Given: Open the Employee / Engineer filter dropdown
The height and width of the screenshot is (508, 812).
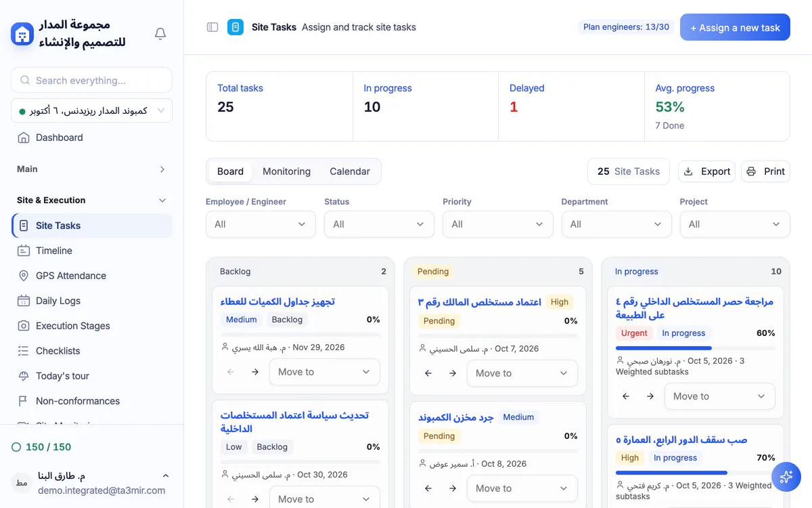Looking at the screenshot, I should tap(261, 224).
